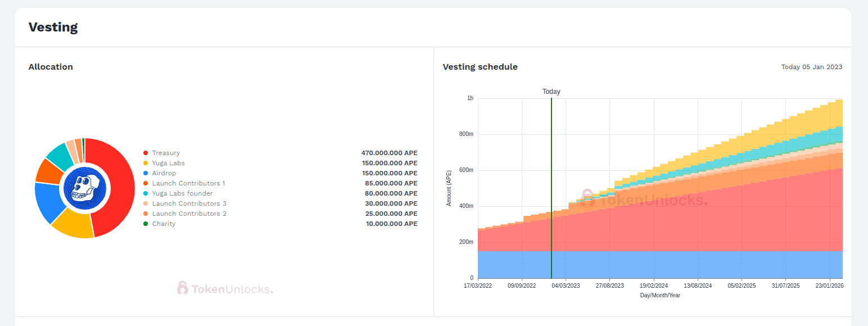Click the Allocation heading
Screen dimensions: 868x326
click(51, 67)
